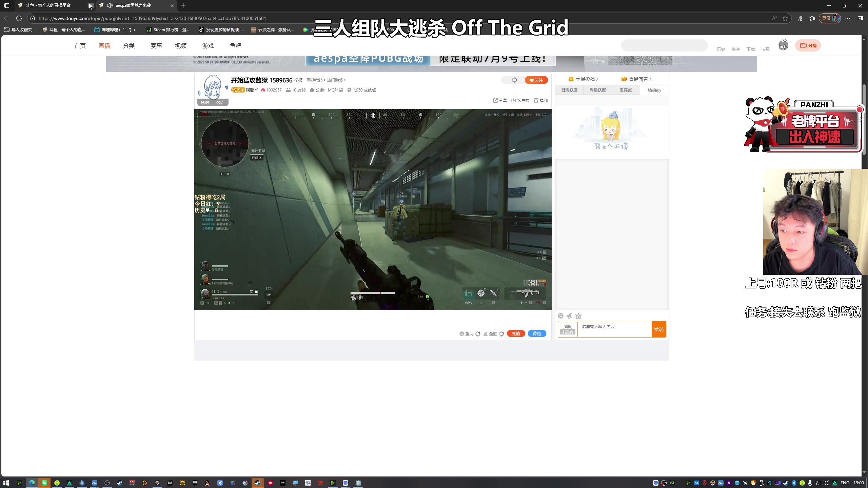Click the megaphone broadcast icon in chat

pos(570,316)
